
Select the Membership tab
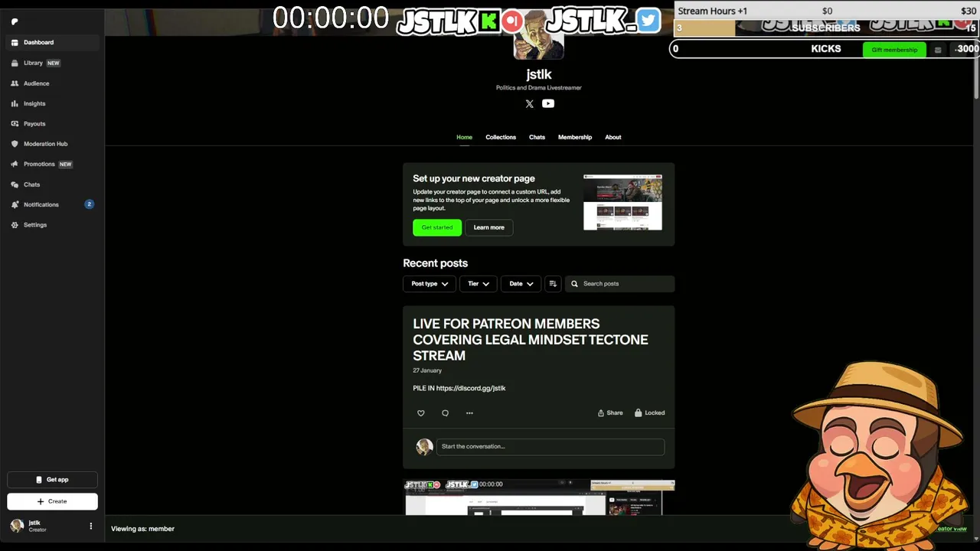575,137
